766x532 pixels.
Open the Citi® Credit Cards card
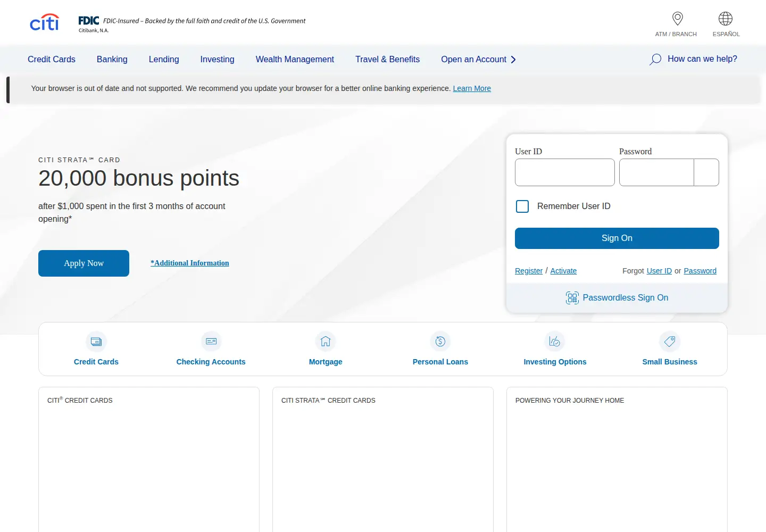149,460
